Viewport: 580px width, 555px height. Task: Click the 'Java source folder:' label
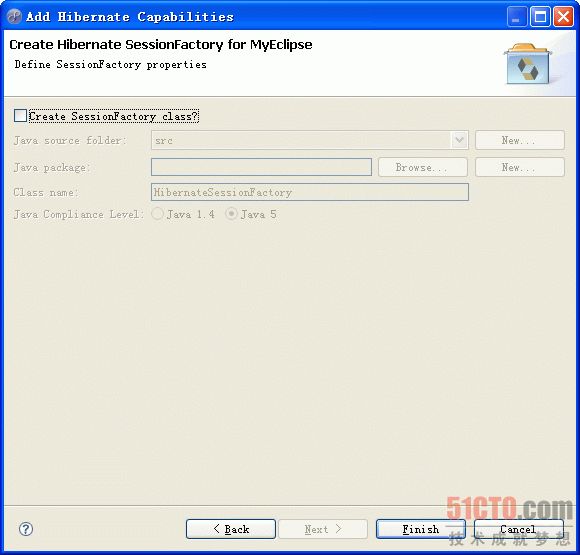point(70,141)
